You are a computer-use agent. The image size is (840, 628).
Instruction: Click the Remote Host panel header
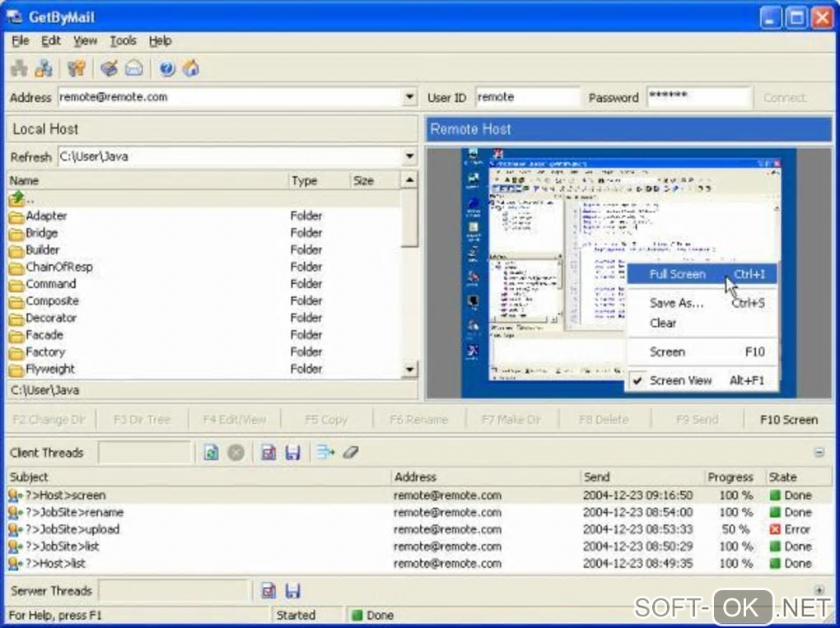coord(628,129)
